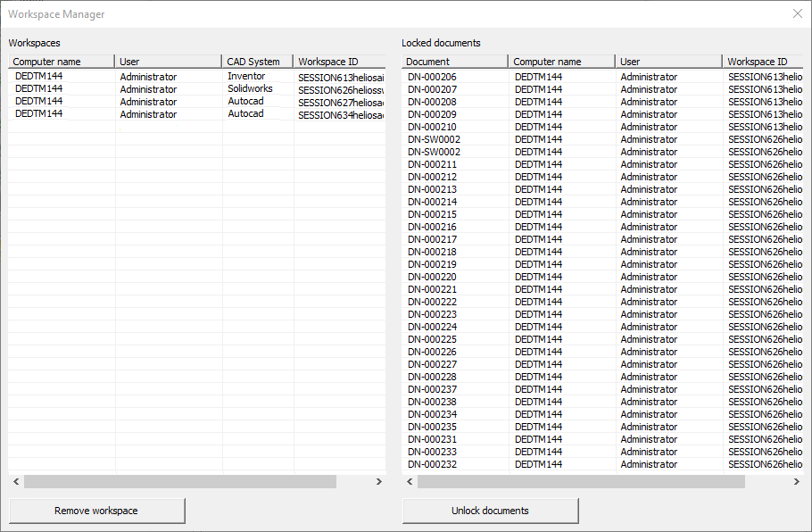
Task: Select locked document DN-000233
Action: [603, 452]
